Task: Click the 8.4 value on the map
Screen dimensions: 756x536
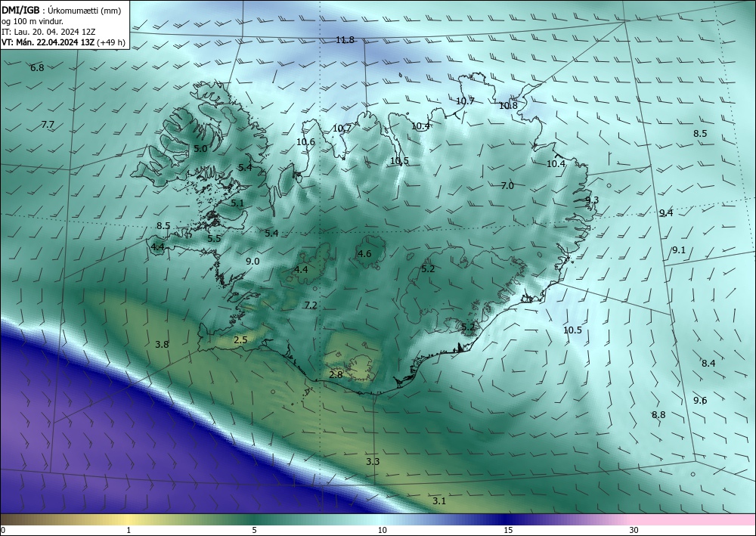Action: [708, 364]
